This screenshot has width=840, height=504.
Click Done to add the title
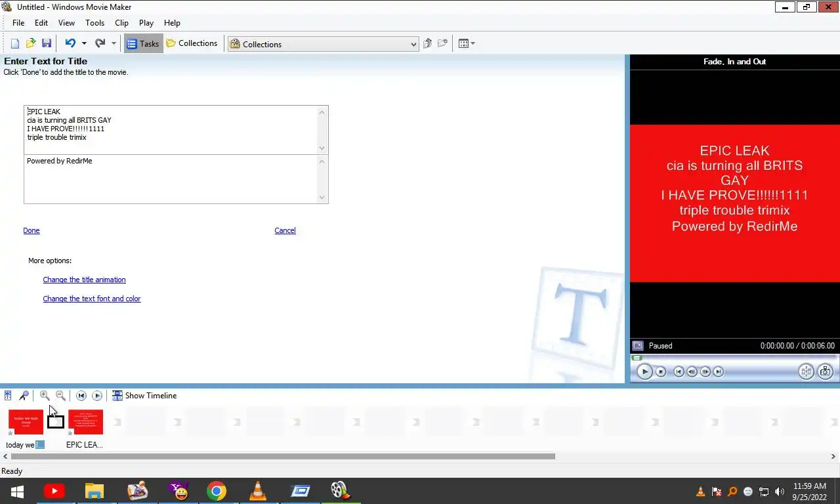[31, 230]
